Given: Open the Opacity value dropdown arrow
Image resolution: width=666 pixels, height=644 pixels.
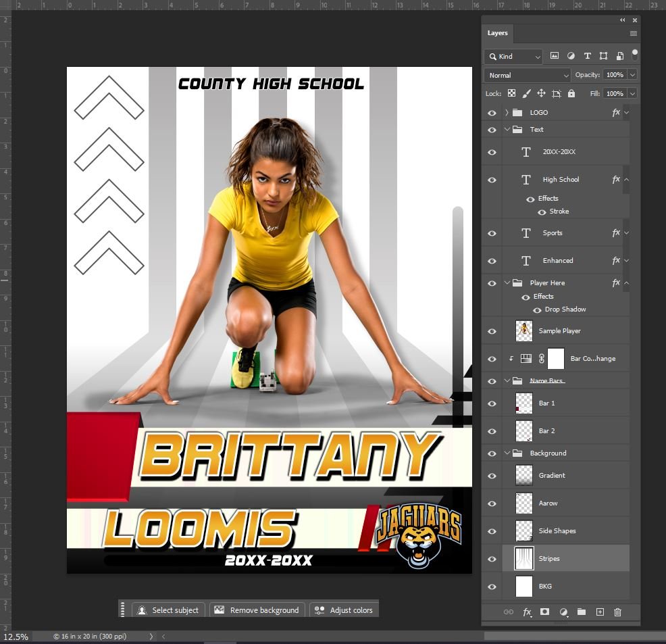Looking at the screenshot, I should [x=632, y=75].
